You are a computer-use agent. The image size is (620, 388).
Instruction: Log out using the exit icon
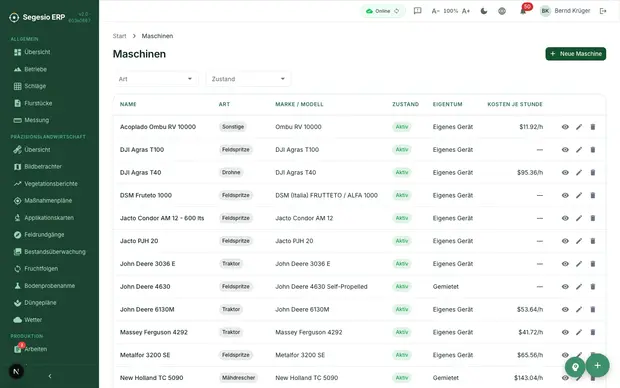(603, 11)
